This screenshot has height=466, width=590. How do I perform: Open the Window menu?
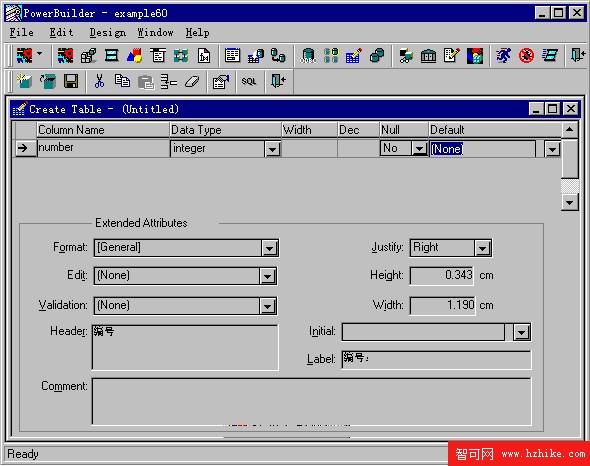(155, 33)
